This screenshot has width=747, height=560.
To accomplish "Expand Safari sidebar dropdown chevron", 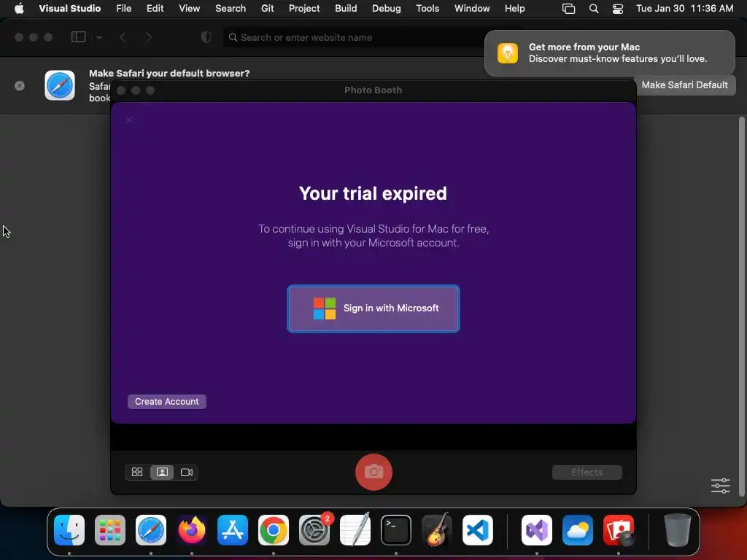I will (99, 37).
